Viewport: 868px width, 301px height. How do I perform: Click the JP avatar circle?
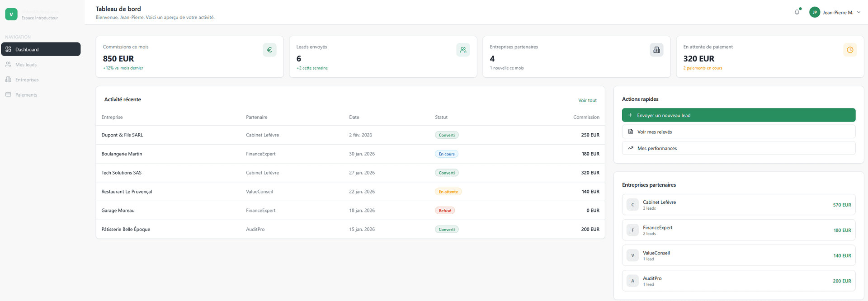815,12
